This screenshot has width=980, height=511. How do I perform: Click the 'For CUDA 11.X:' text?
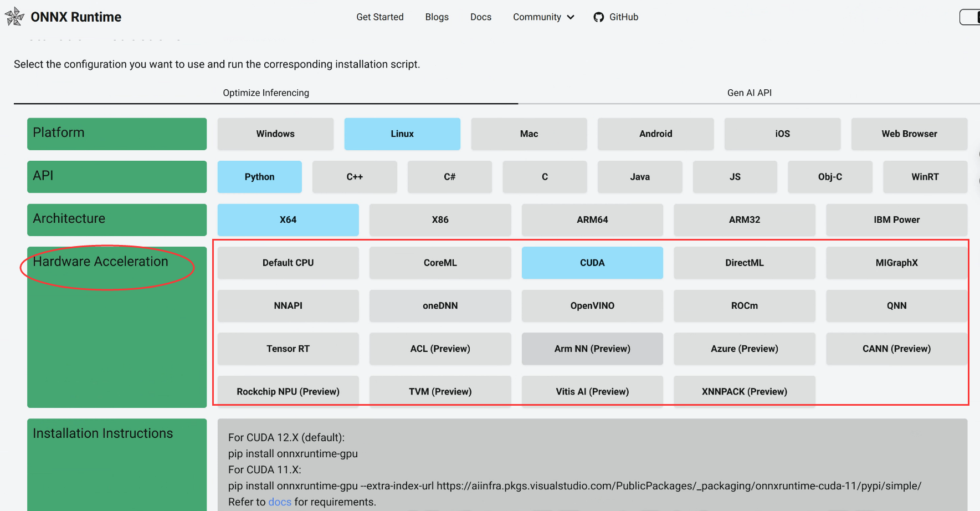click(x=265, y=469)
